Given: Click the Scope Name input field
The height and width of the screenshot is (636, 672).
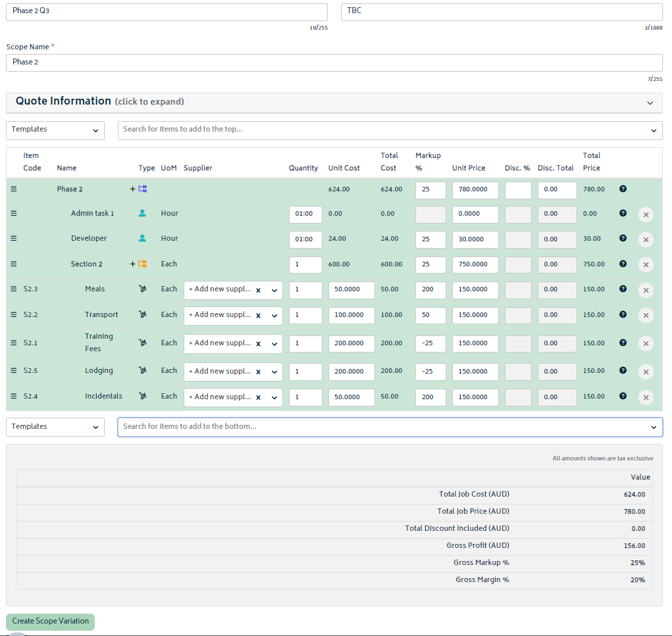Looking at the screenshot, I should [x=334, y=62].
